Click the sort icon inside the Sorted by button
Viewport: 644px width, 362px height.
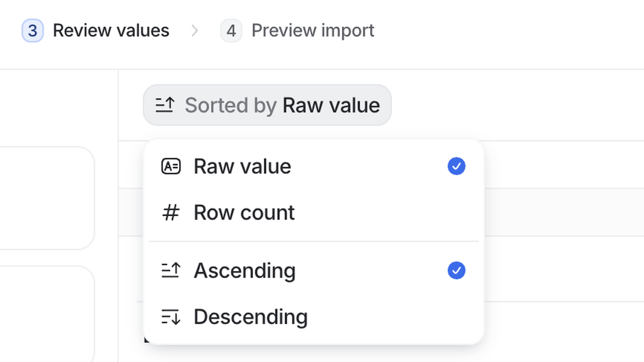point(165,105)
